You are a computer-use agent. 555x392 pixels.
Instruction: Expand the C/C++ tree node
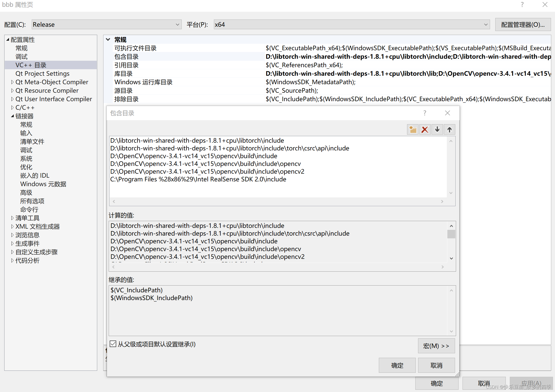click(x=12, y=107)
